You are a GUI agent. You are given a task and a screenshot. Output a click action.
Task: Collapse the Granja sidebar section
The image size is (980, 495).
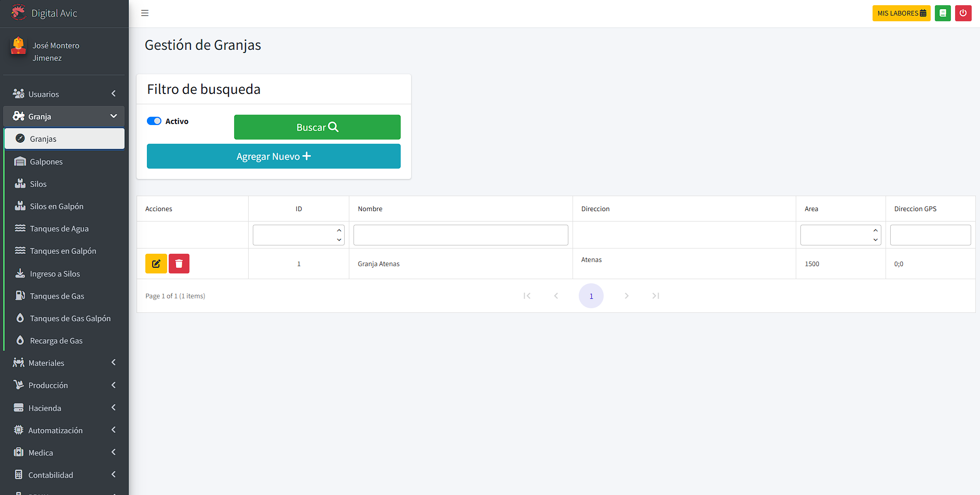(x=64, y=116)
